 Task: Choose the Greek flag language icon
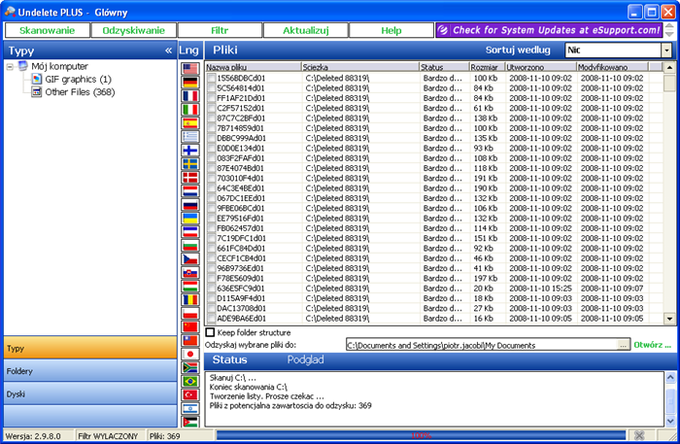click(x=190, y=137)
